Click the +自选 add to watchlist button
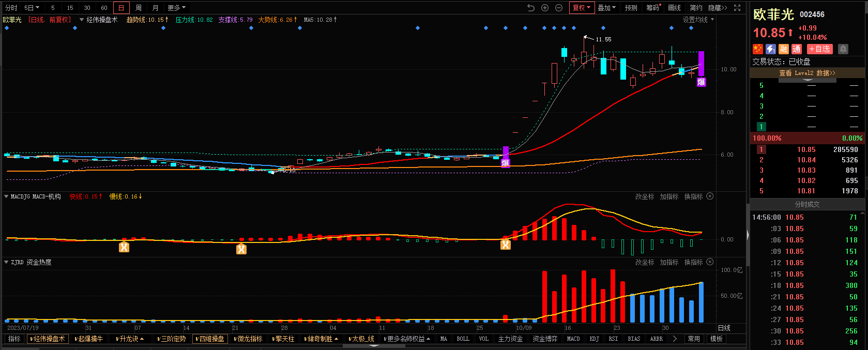Viewport: 868px width, 350px height. point(819,49)
